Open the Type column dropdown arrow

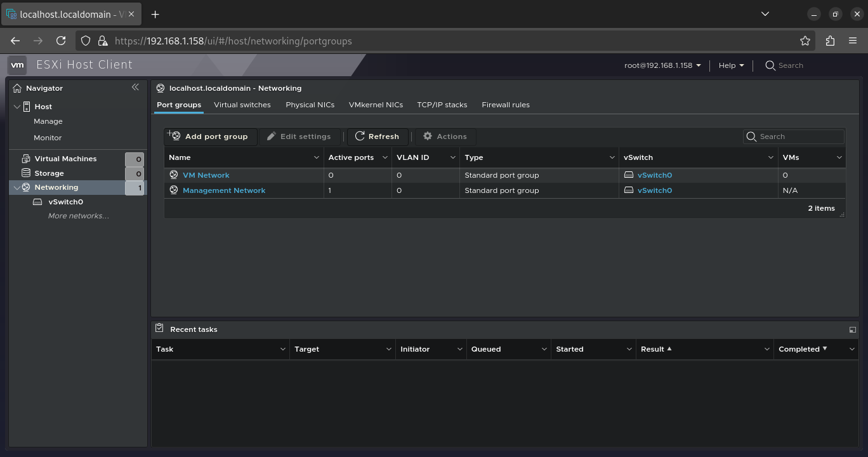click(612, 157)
